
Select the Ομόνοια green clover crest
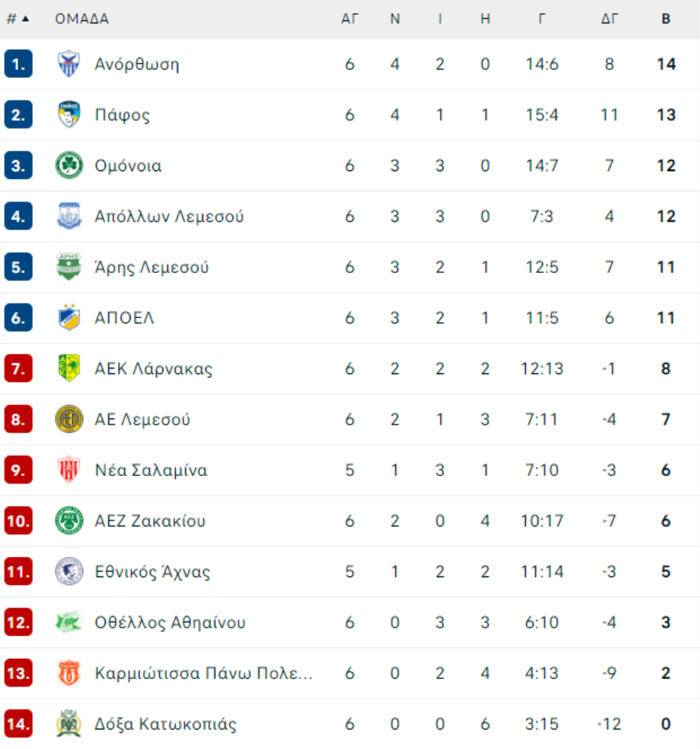(68, 165)
